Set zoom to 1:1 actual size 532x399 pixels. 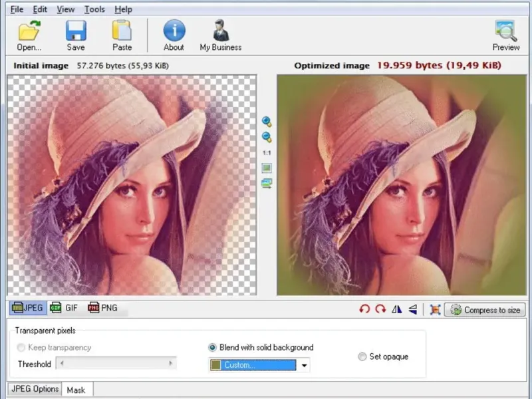(x=267, y=153)
